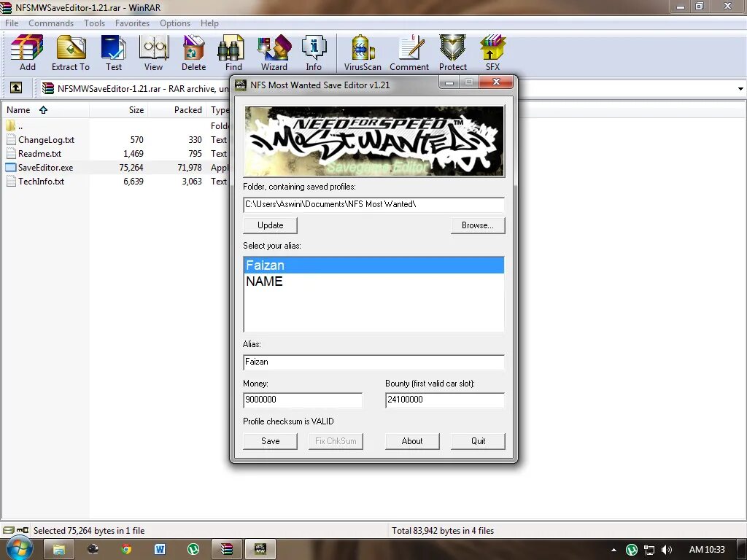Click the Info toolbar icon
This screenshot has width=747, height=560.
(314, 52)
